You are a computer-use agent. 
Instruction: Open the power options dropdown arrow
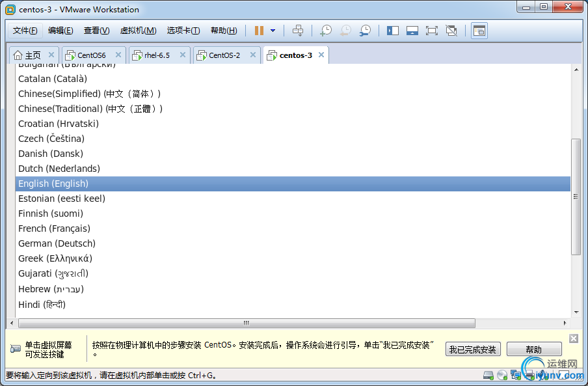pos(273,31)
